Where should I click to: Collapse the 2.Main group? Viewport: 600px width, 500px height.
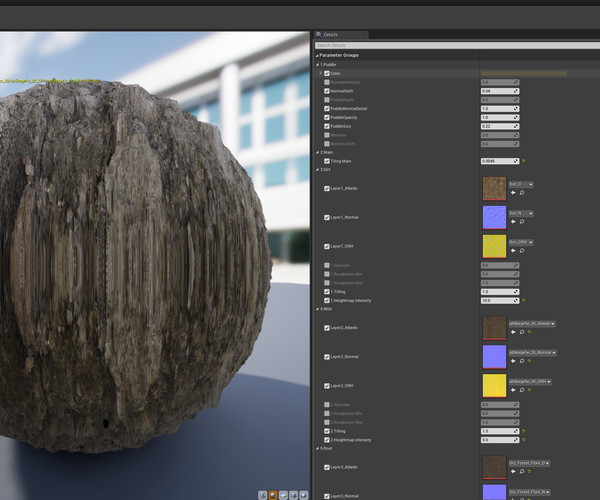(318, 153)
